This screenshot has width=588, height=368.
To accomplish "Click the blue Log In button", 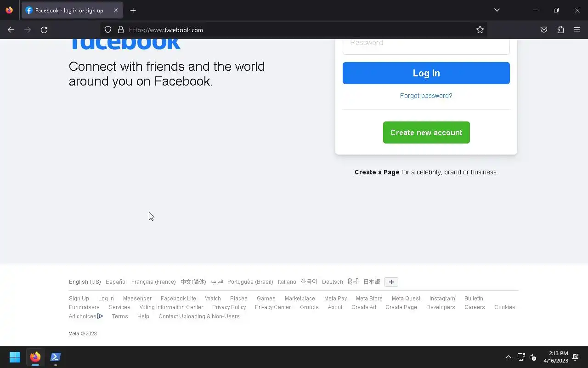I will click(426, 73).
